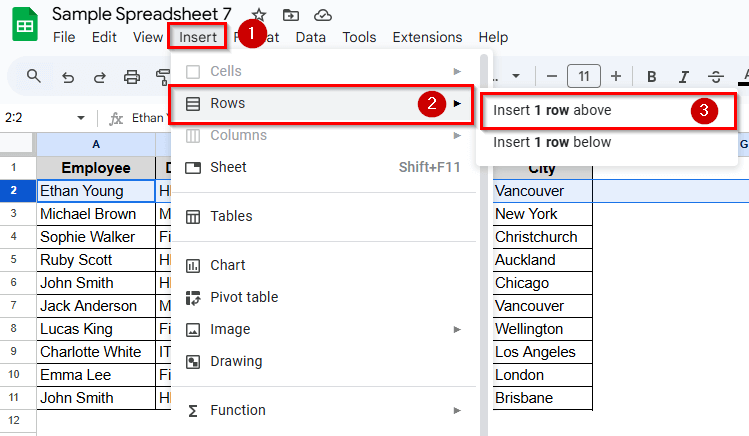This screenshot has height=436, width=749.
Task: Open the Name box dropdown arrow
Action: [x=81, y=118]
